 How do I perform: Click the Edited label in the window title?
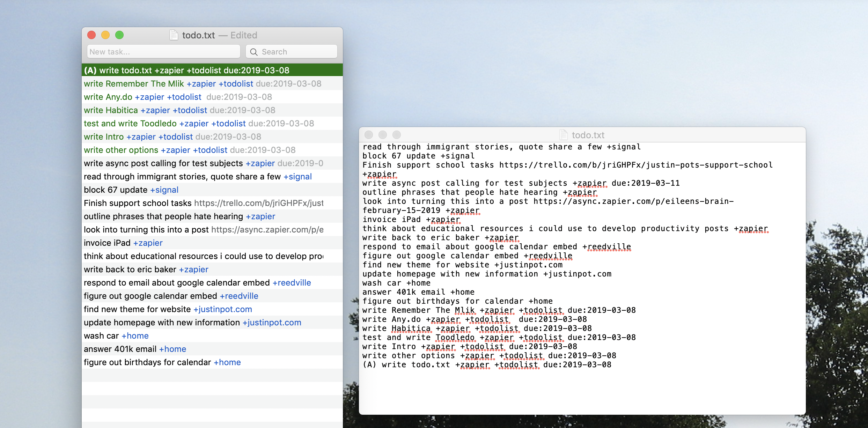pyautogui.click(x=244, y=35)
